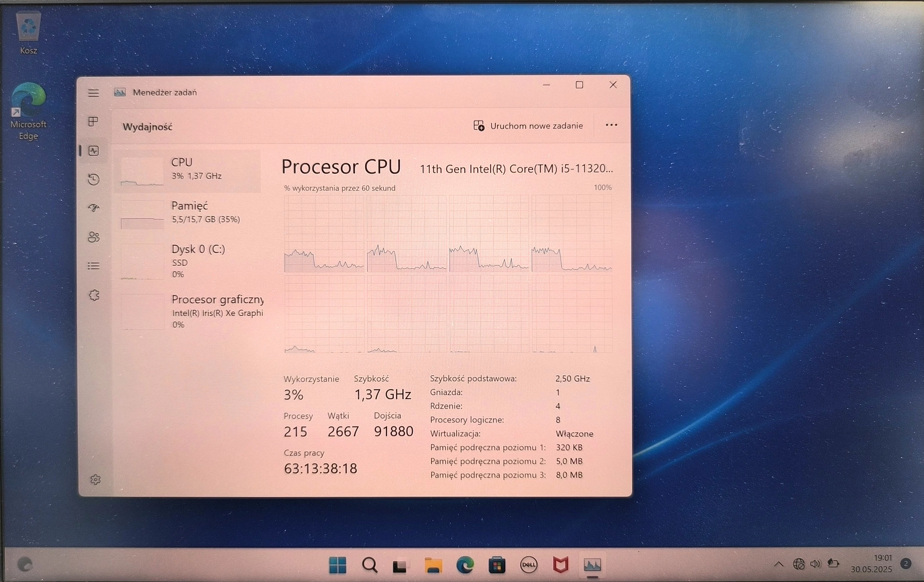This screenshot has height=582, width=924.
Task: Click Uruchom nowe zadanie button
Action: click(x=528, y=126)
